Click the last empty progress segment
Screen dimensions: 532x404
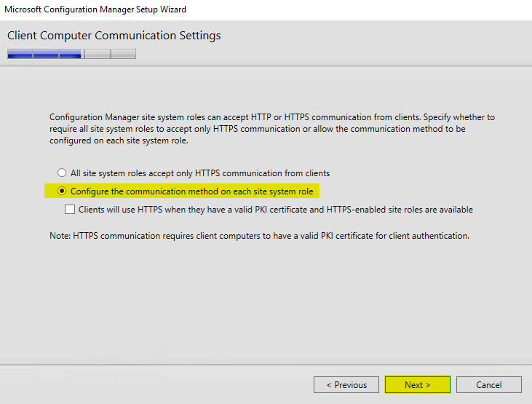[x=123, y=54]
